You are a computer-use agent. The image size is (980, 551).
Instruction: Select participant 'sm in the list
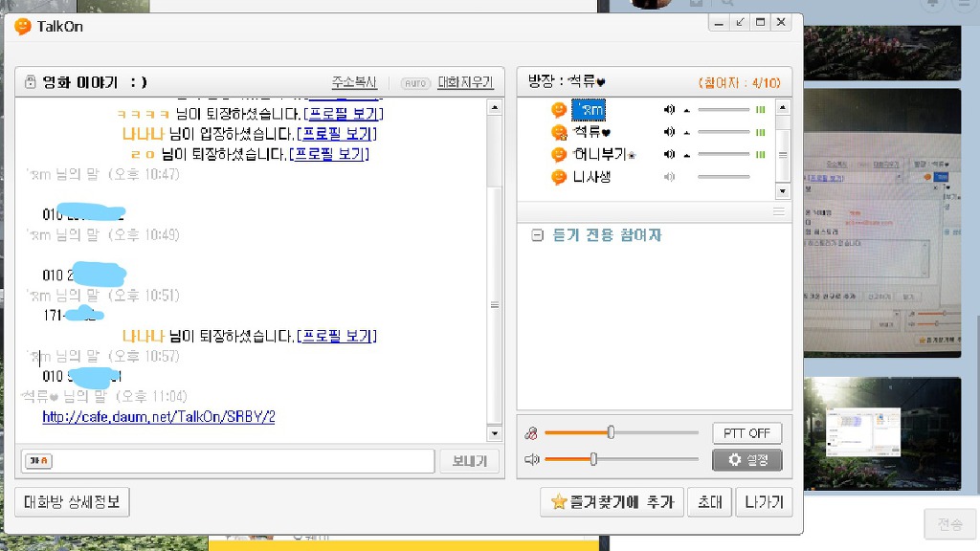click(589, 110)
